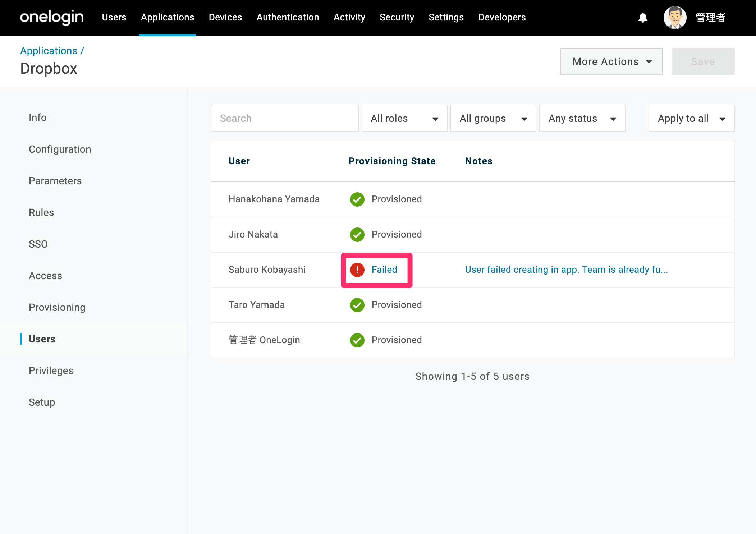Open the Privileges sidebar tab
This screenshot has width=756, height=534.
point(51,370)
